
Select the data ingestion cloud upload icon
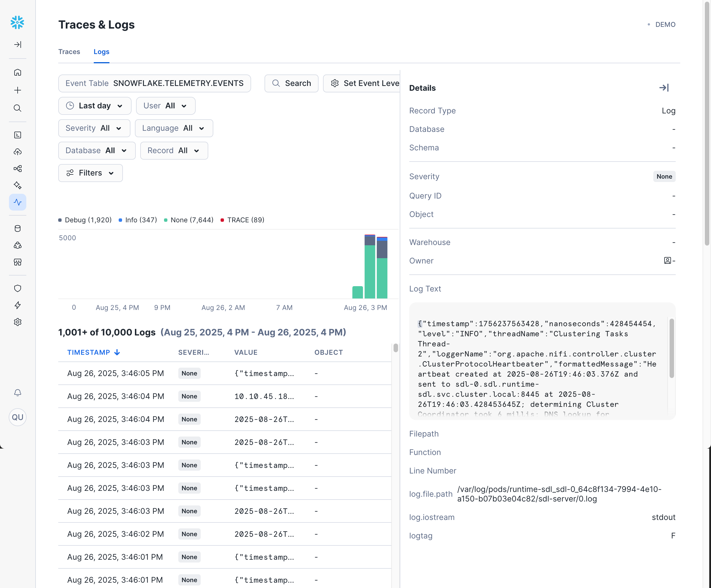click(x=17, y=152)
